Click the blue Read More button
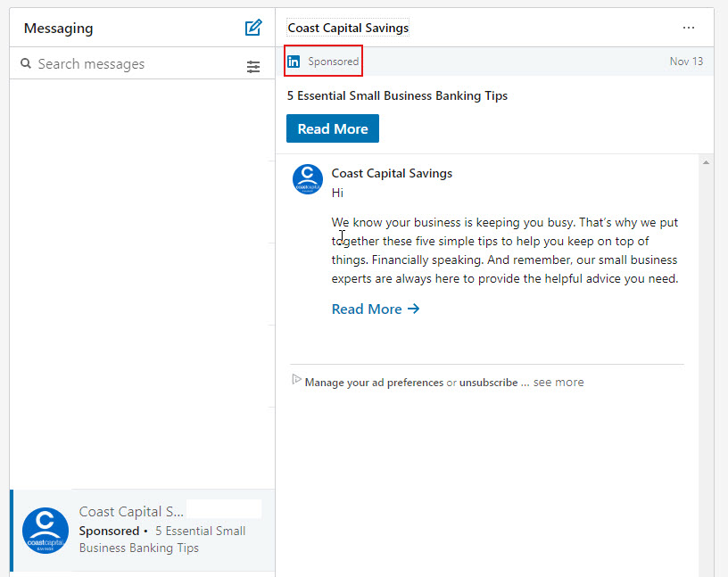 point(333,128)
